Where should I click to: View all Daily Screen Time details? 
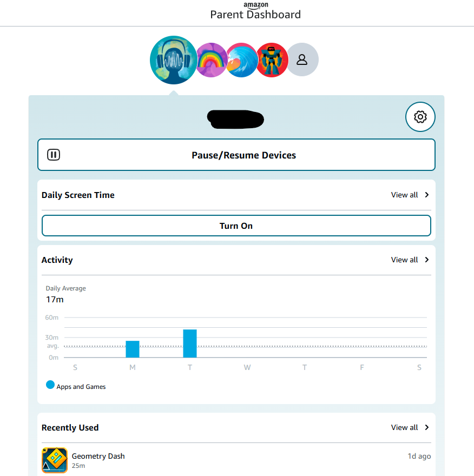(410, 195)
